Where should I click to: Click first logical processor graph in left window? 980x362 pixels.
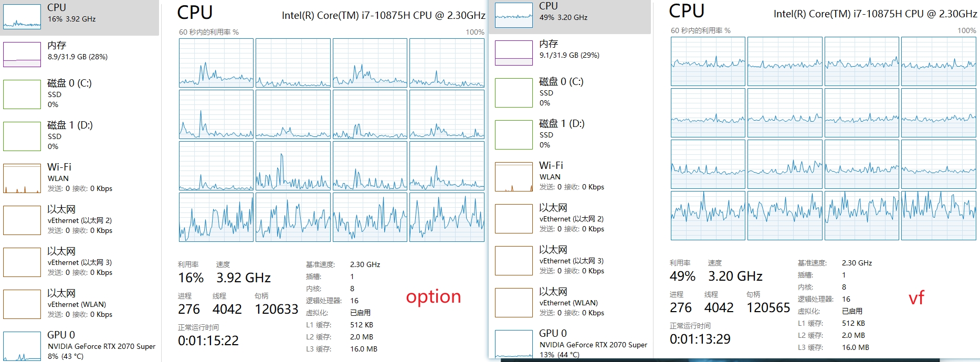click(x=216, y=63)
